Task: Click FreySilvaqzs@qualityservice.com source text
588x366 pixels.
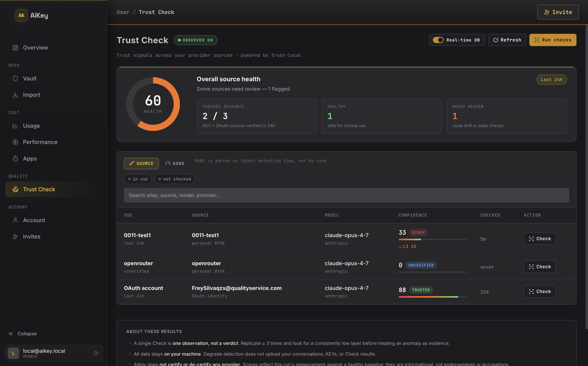Action: (237, 288)
